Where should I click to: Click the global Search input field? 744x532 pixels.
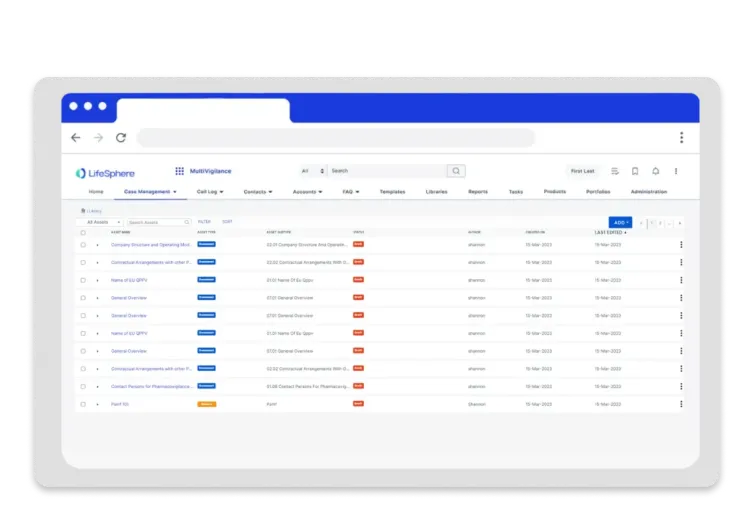pyautogui.click(x=387, y=171)
